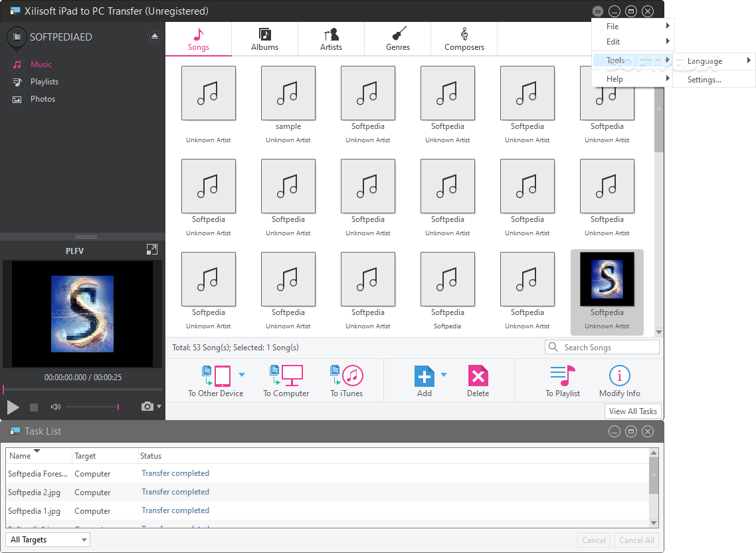
Task: Click the search magnifier icon
Action: tap(553, 347)
